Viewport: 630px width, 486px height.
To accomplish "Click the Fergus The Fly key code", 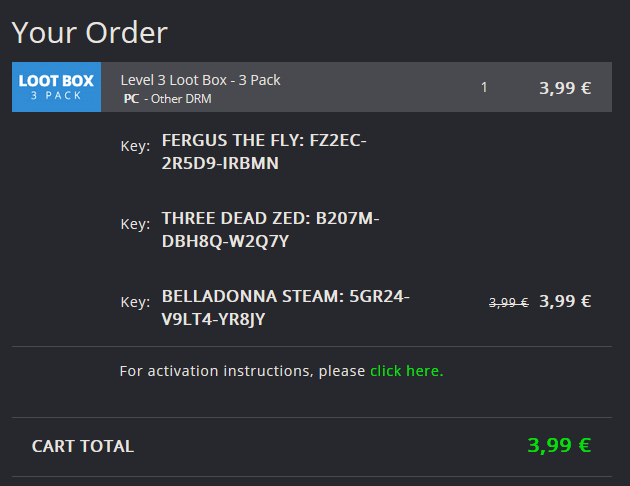I will point(264,152).
